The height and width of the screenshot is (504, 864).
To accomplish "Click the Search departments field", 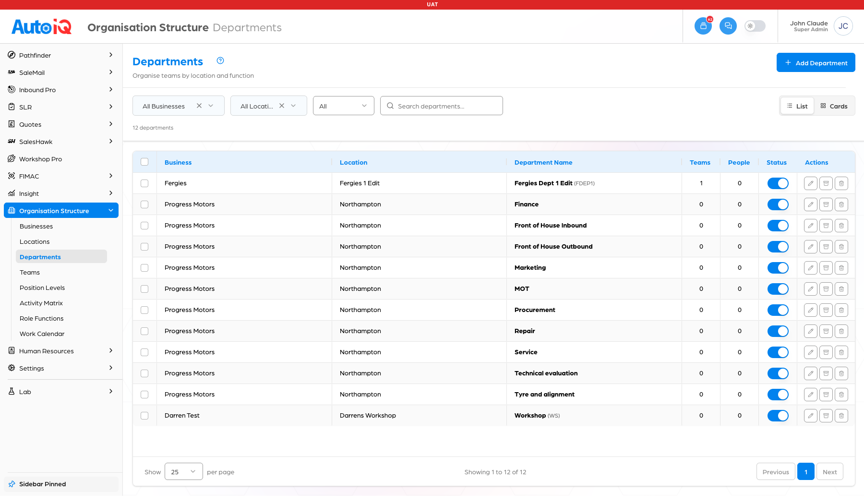I will click(x=441, y=106).
